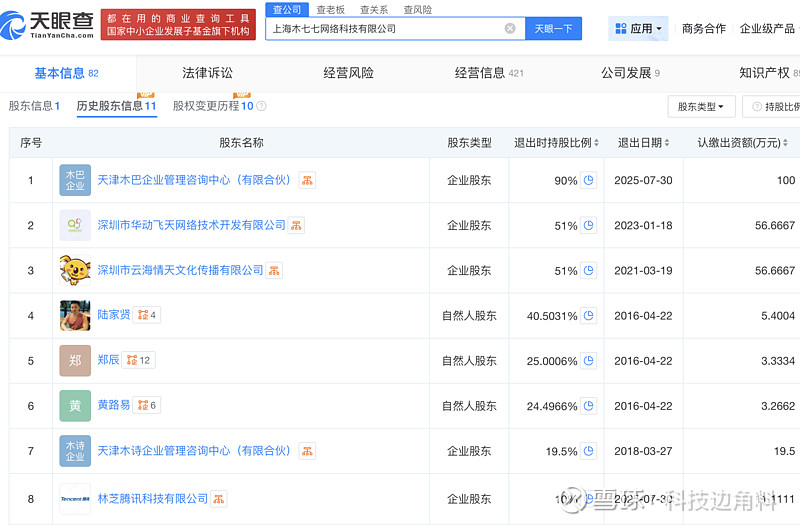The width and height of the screenshot is (800, 525).
Task: Open 天津木诗企业管理咨询中心 company link
Action: (194, 451)
